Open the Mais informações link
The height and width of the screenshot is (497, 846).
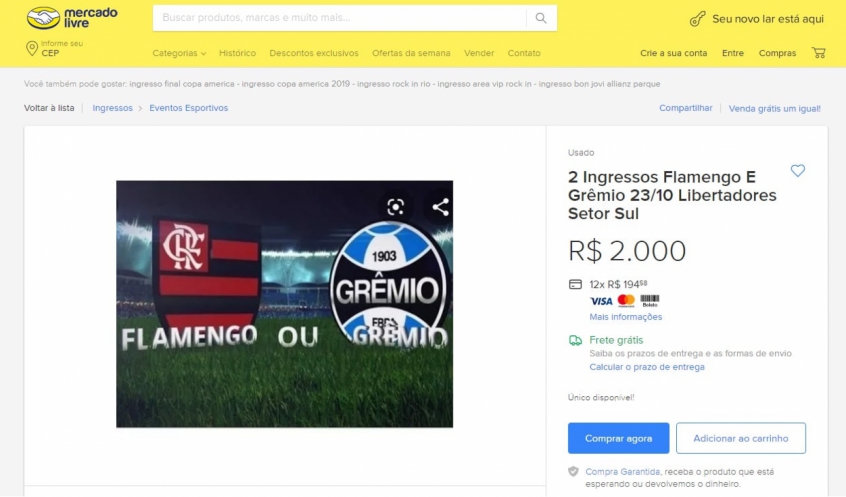(x=625, y=317)
